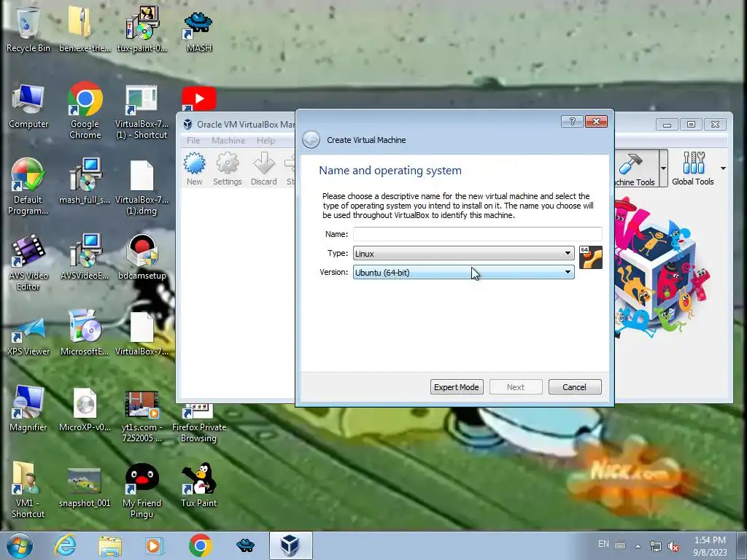The width and height of the screenshot is (747, 560).
Task: Open the MASH hat icon on the taskbar
Action: (245, 545)
